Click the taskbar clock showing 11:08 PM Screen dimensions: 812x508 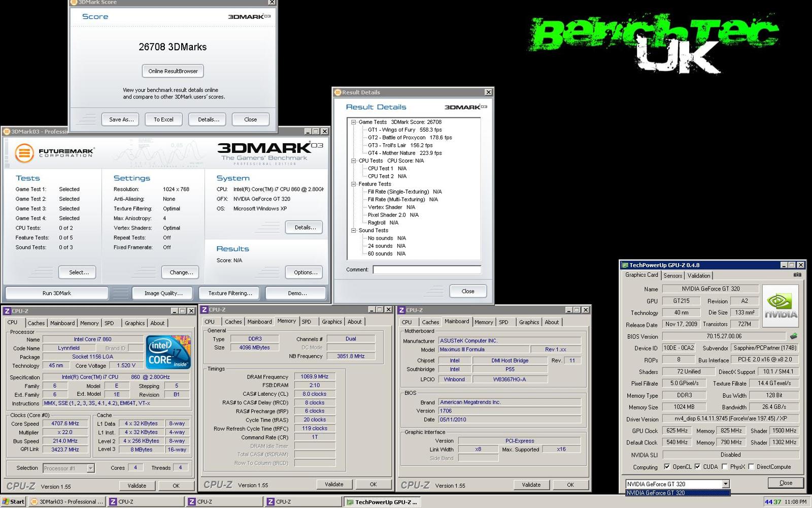tap(795, 502)
